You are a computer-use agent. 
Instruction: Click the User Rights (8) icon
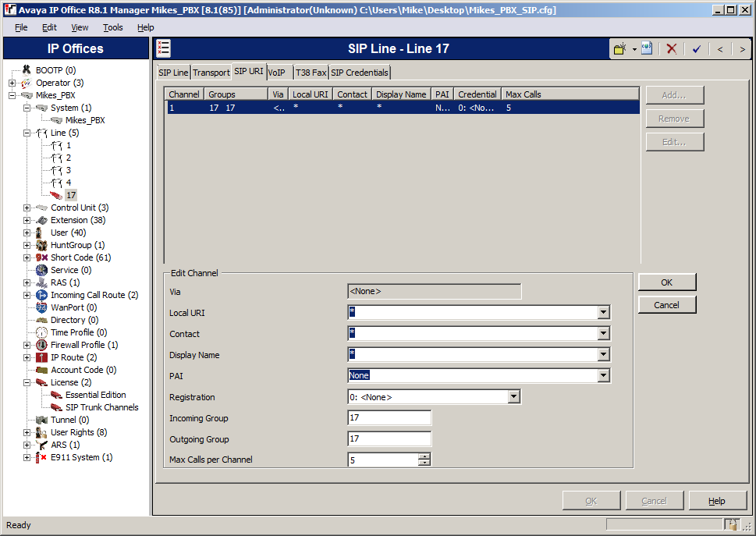42,432
